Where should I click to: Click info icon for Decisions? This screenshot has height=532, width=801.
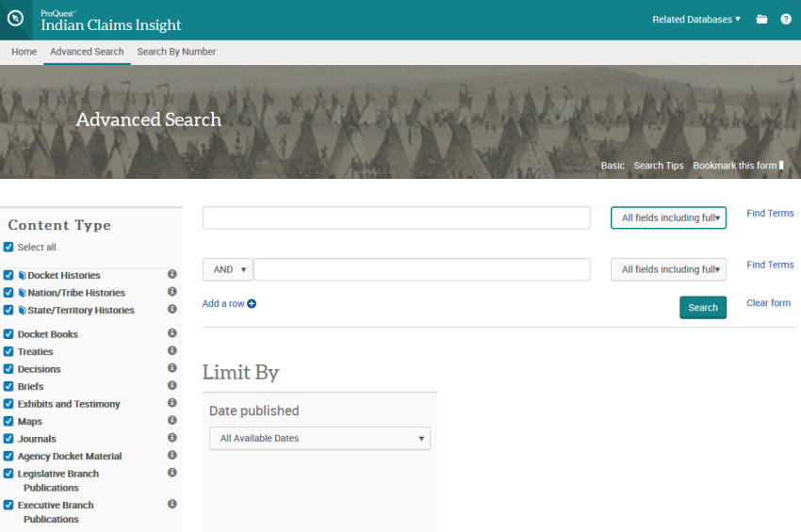[172, 367]
